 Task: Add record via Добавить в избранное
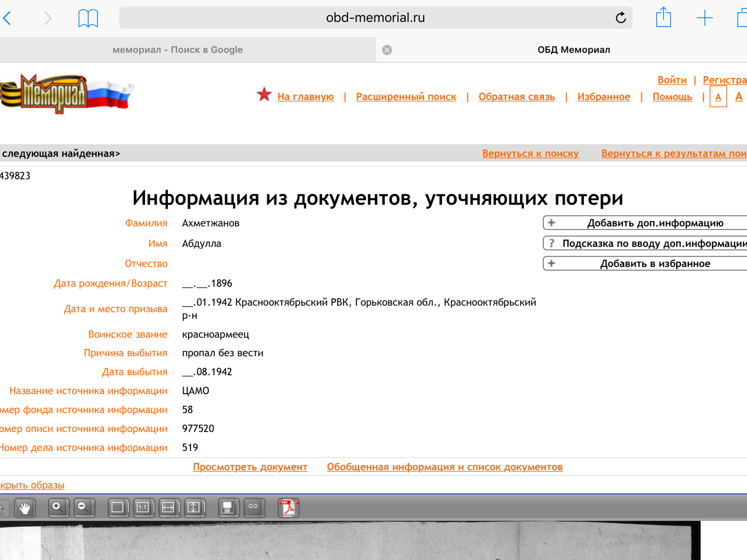654,264
